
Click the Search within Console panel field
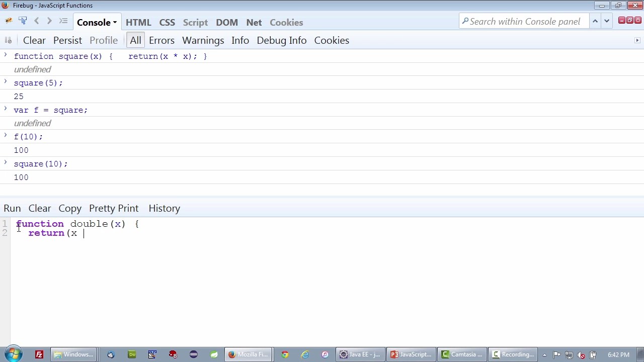coord(524,21)
